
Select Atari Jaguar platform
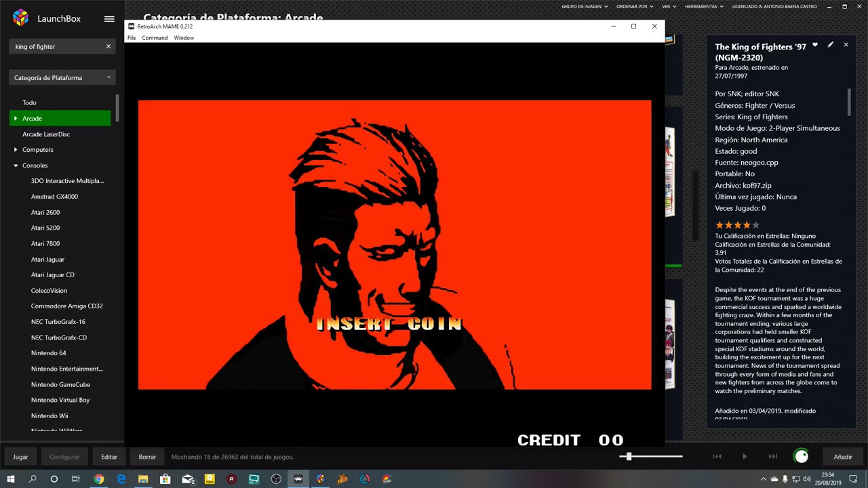click(47, 259)
